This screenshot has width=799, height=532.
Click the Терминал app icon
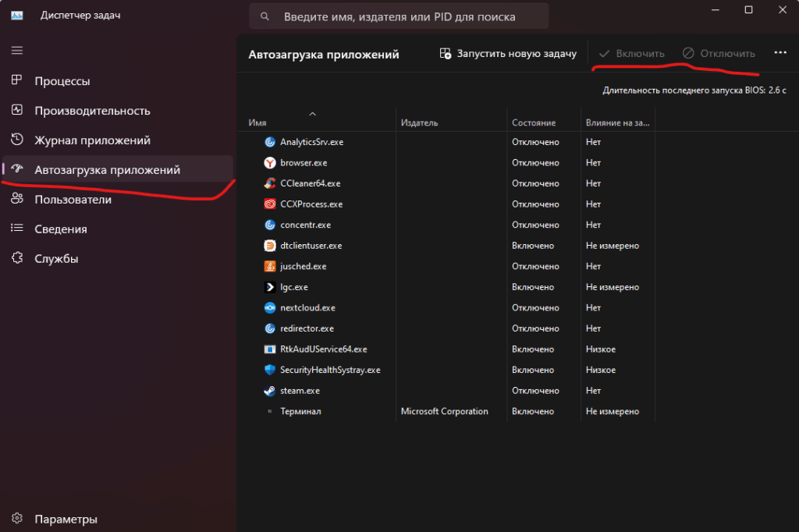click(x=269, y=411)
